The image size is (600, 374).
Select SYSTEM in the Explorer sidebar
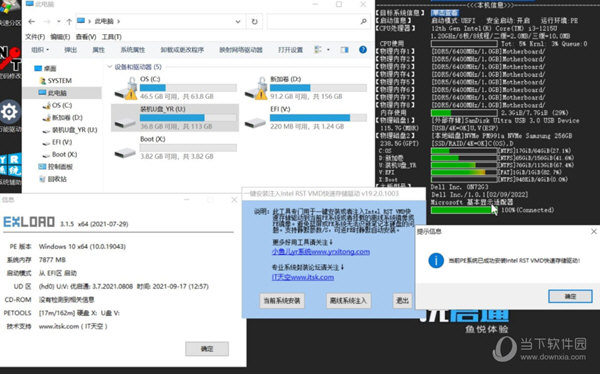pyautogui.click(x=55, y=81)
